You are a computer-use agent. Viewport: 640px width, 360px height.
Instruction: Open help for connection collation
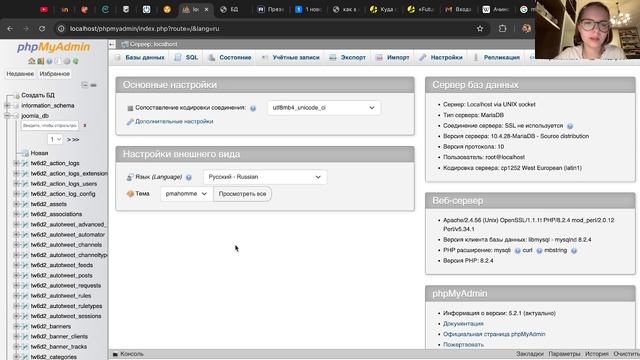pyautogui.click(x=253, y=108)
